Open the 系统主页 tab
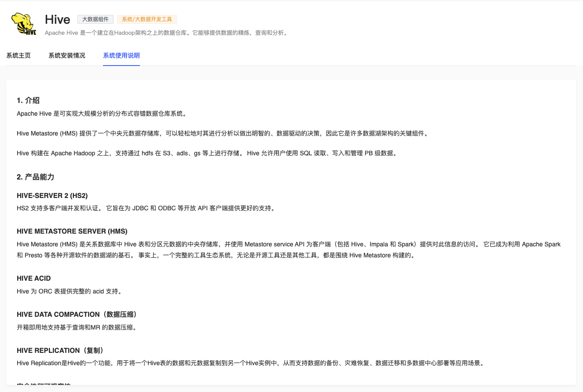The image size is (583, 392). (18, 55)
